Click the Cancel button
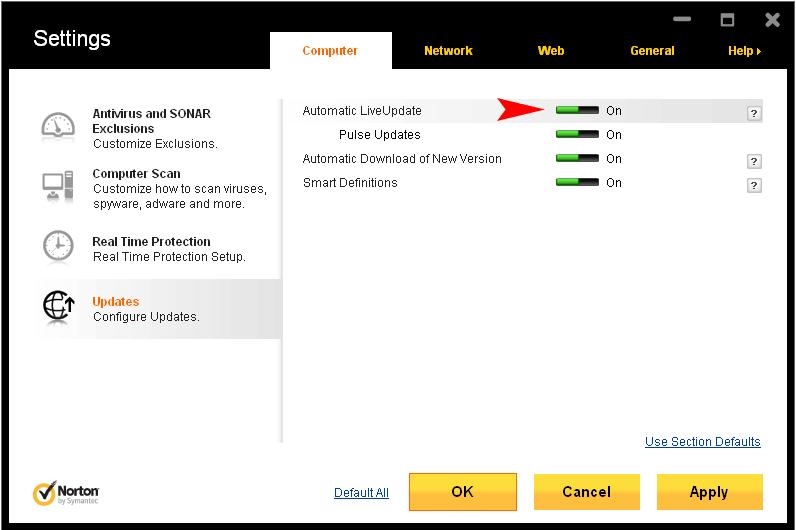 coord(586,491)
